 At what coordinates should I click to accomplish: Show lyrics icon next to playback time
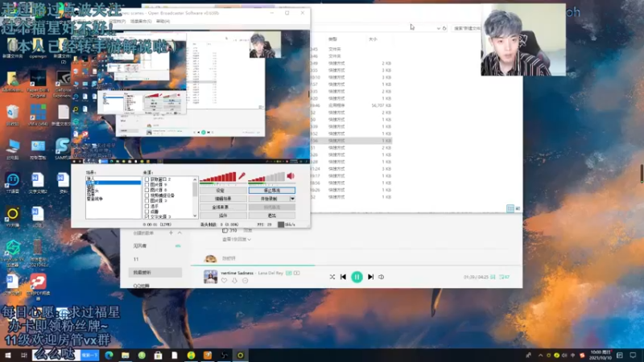(493, 277)
